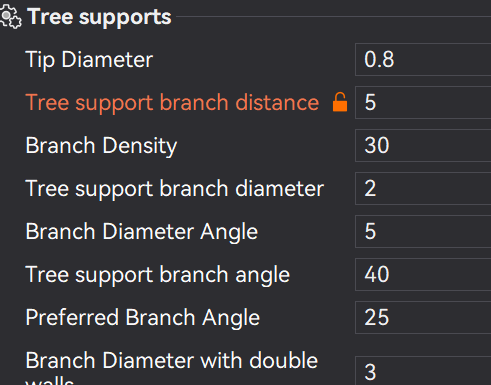Image resolution: width=491 pixels, height=385 pixels.
Task: Open the Branch Density label link
Action: click(x=101, y=146)
